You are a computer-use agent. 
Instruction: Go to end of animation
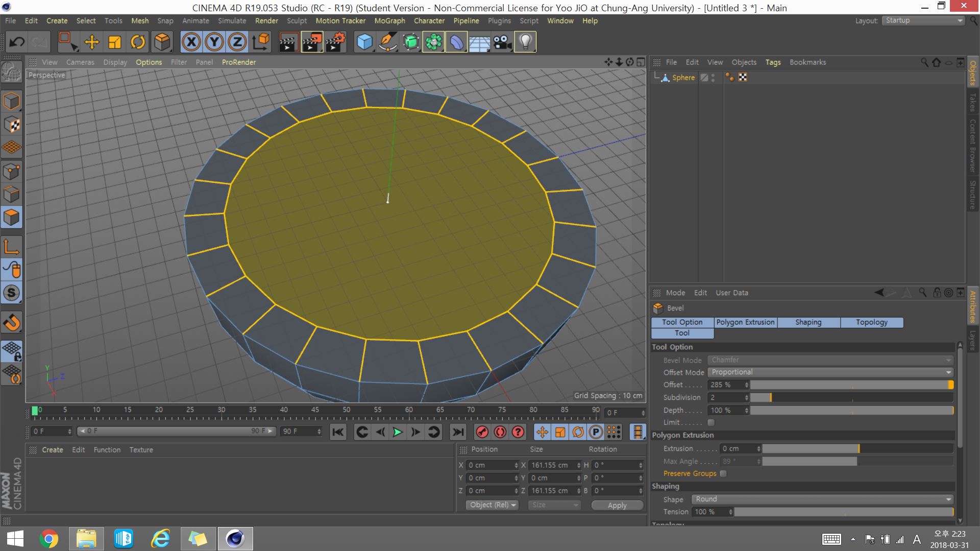click(x=458, y=432)
